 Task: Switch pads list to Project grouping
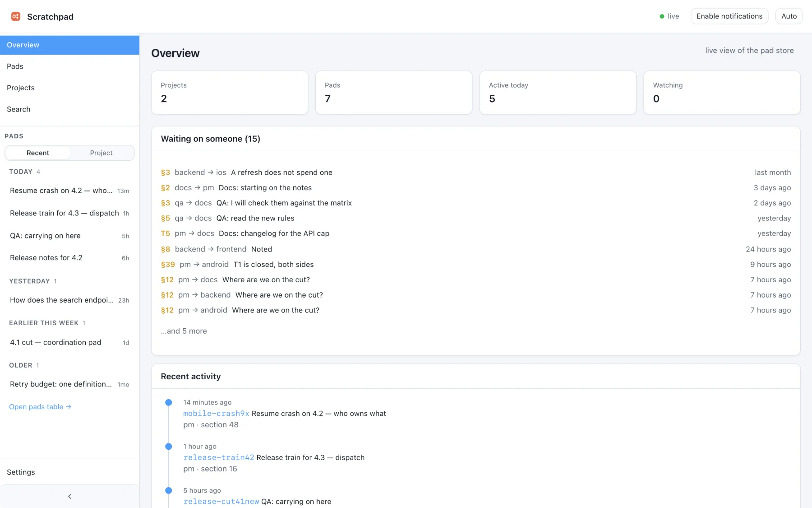(101, 153)
